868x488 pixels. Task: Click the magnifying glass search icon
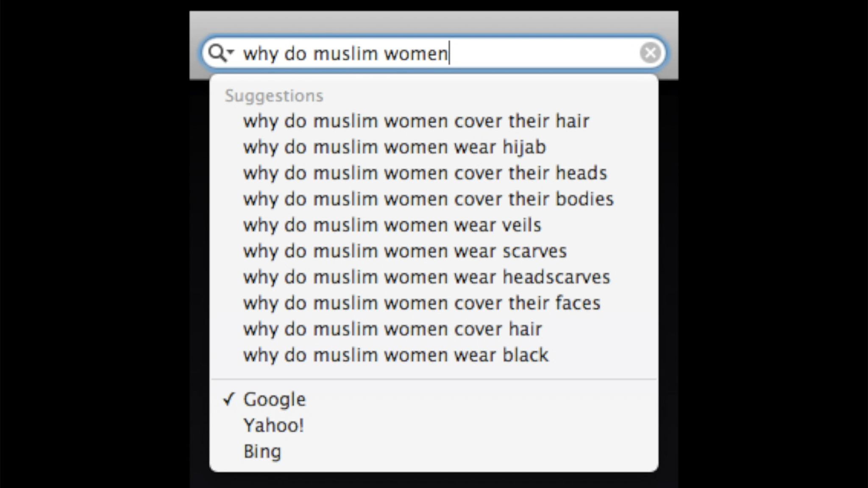coord(217,53)
